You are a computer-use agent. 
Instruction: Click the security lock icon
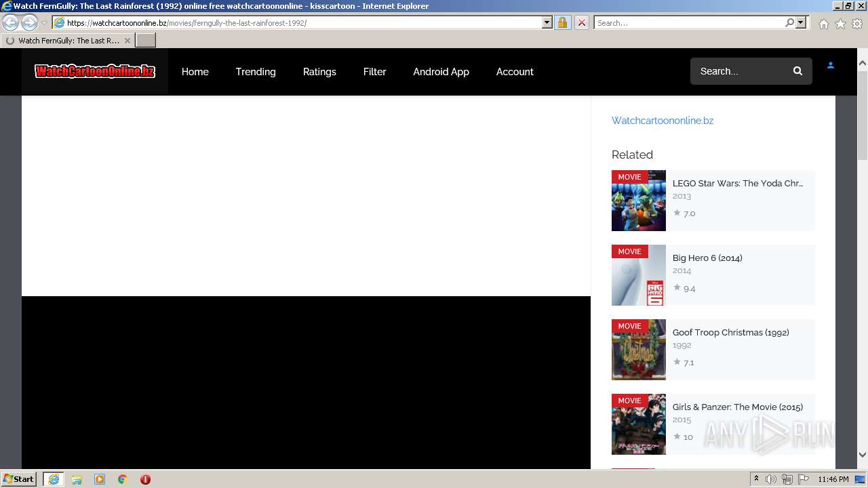(x=562, y=22)
